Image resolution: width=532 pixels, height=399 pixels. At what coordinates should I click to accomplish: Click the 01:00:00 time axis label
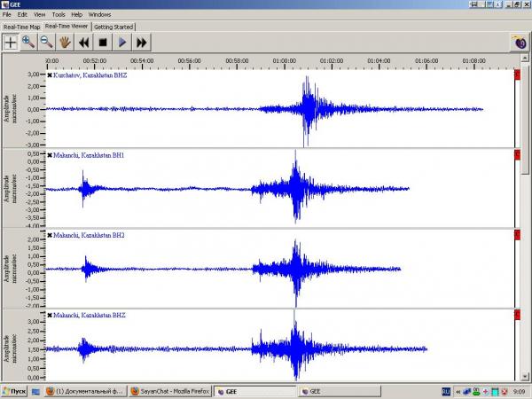[x=285, y=60]
